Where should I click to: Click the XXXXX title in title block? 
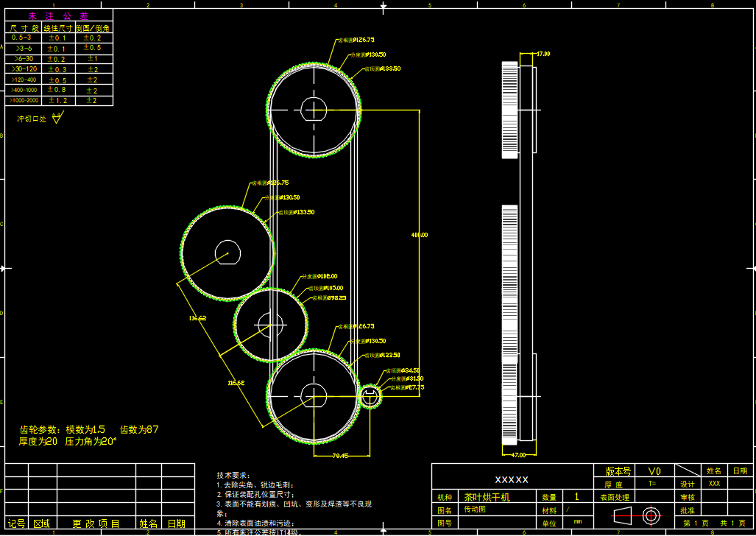(512, 479)
